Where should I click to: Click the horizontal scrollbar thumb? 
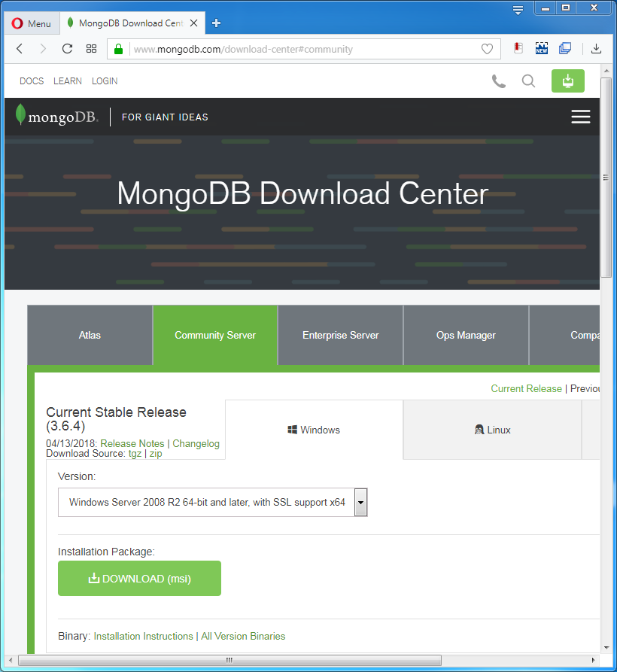pyautogui.click(x=229, y=660)
